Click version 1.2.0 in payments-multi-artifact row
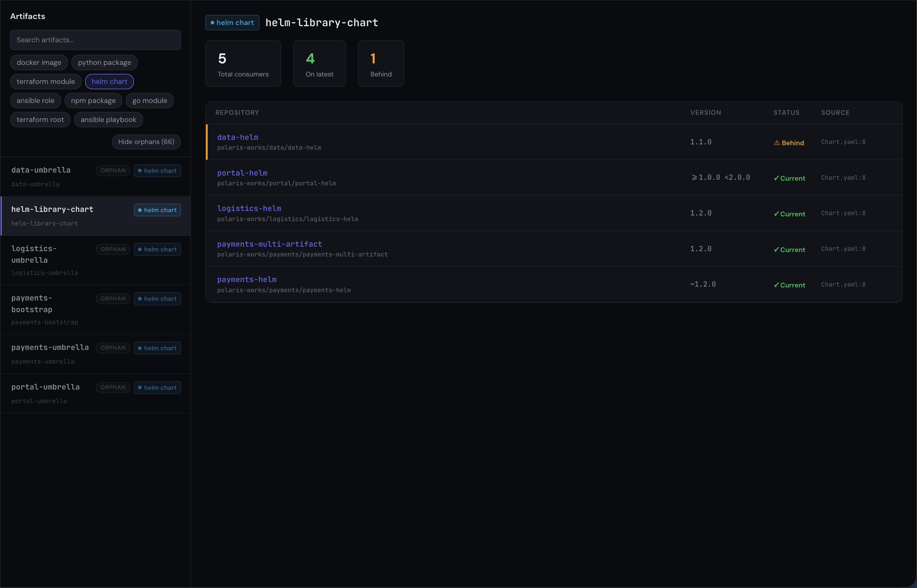Viewport: 917px width, 588px height. coord(701,249)
